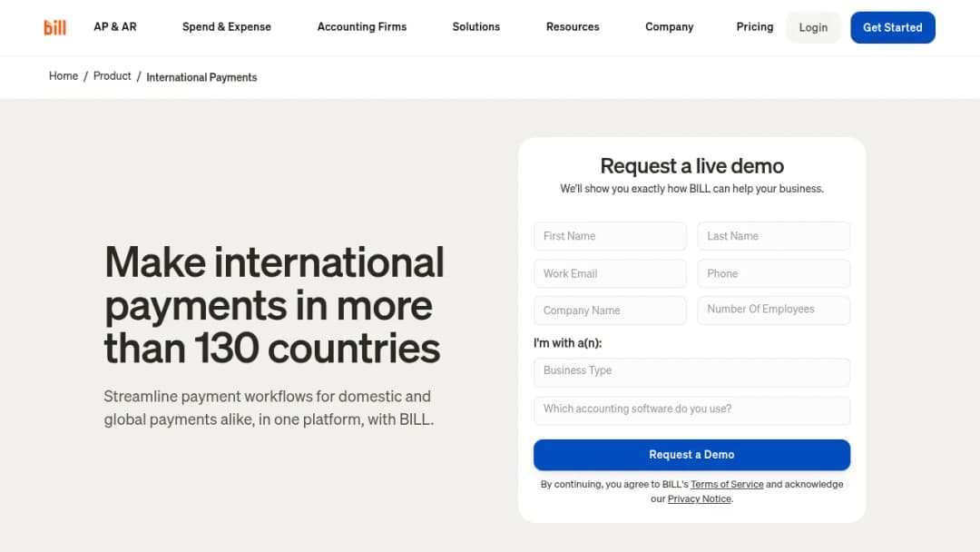Open the Number Of Employees dropdown
Viewport: 980px width, 552px height.
click(774, 310)
